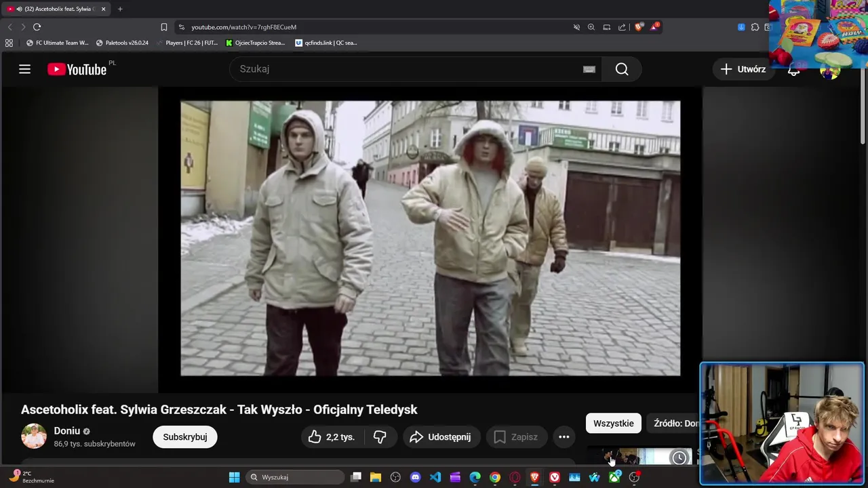The height and width of the screenshot is (488, 868).
Task: Click Utwórz to create content
Action: pyautogui.click(x=743, y=69)
